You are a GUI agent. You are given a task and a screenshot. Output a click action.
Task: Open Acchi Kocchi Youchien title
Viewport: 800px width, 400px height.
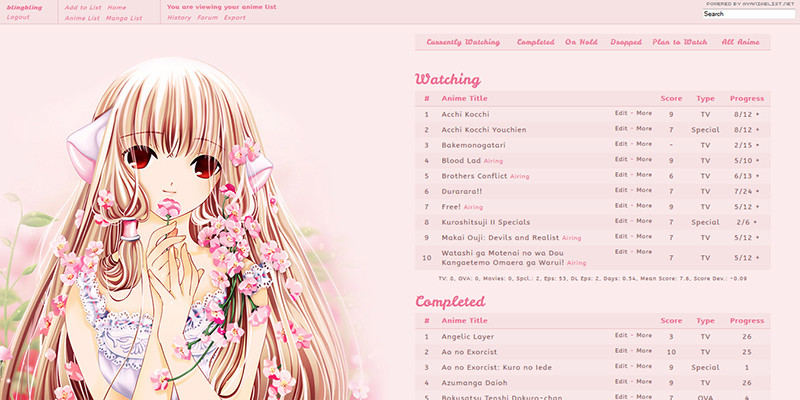click(x=484, y=130)
